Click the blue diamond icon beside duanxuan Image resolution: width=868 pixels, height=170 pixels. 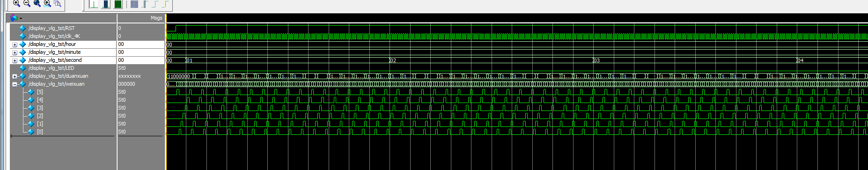(22, 76)
